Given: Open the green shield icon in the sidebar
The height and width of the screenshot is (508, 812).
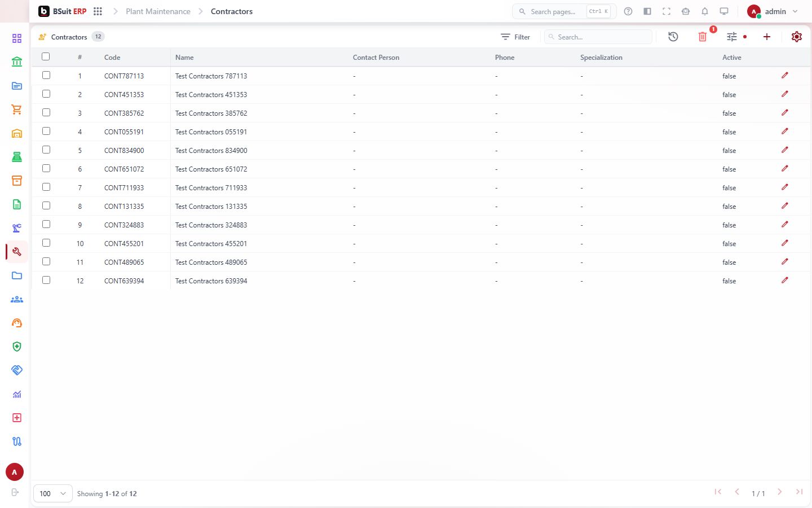Looking at the screenshot, I should (x=17, y=347).
